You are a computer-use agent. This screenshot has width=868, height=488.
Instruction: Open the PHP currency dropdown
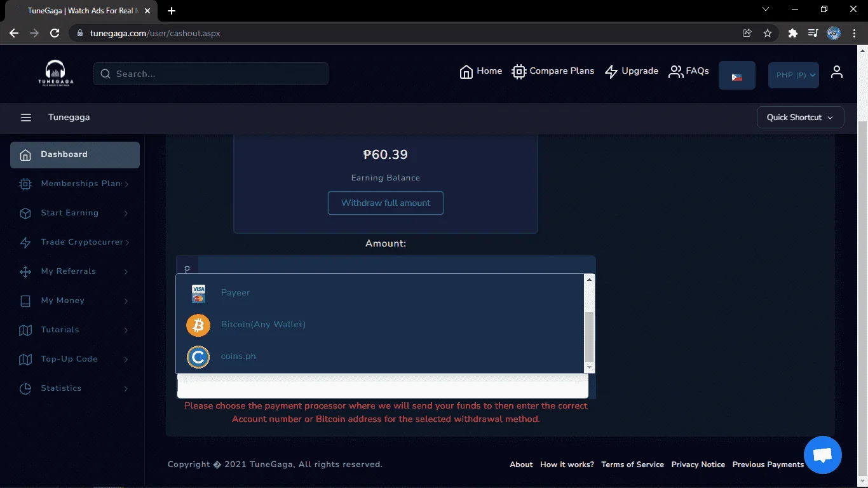(794, 75)
